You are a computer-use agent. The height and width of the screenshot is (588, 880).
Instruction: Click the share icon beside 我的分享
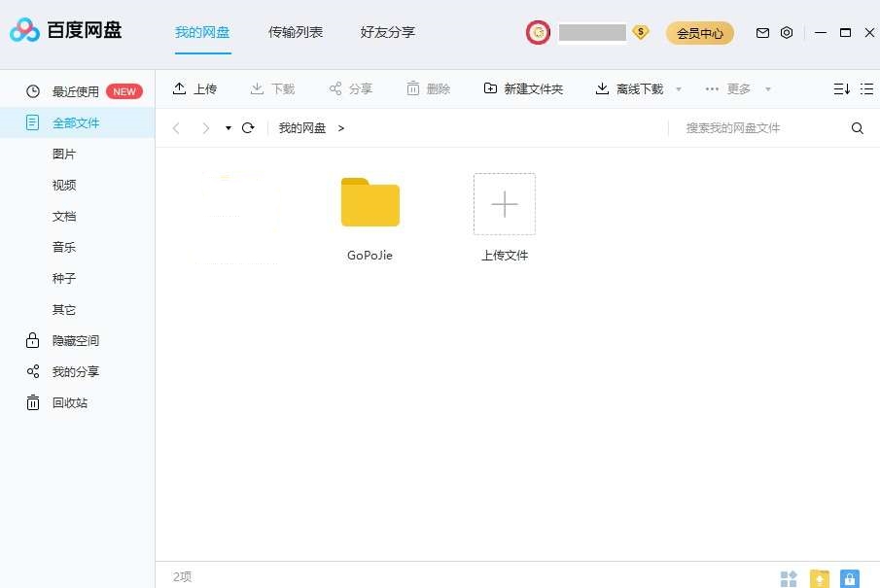point(33,371)
